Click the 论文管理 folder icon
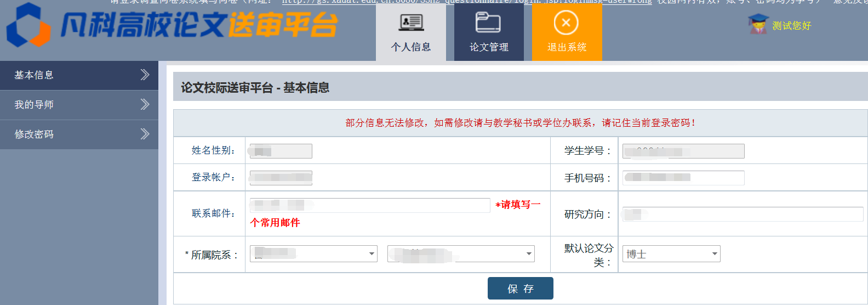The height and width of the screenshot is (305, 868). tap(488, 22)
